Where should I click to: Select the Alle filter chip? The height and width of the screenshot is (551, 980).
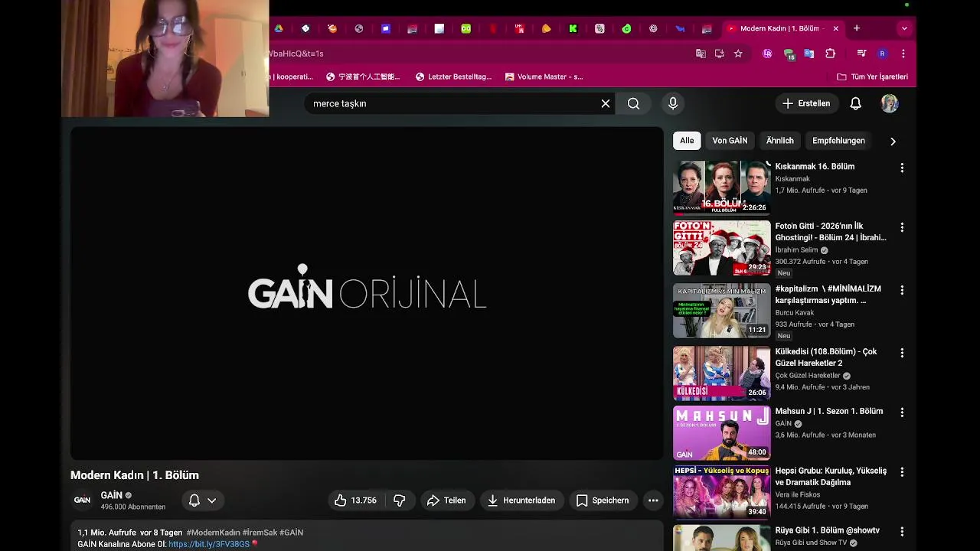coord(687,141)
